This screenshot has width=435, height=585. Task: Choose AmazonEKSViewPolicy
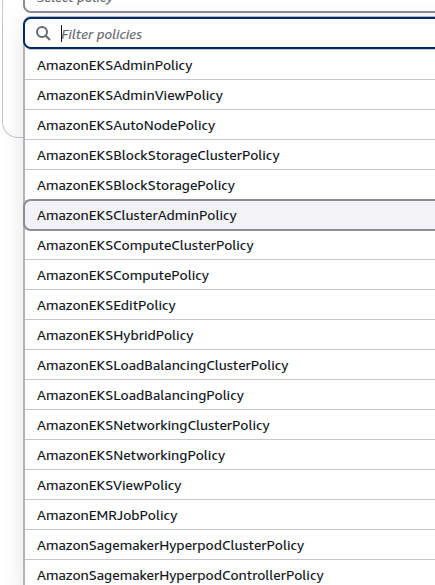230,485
